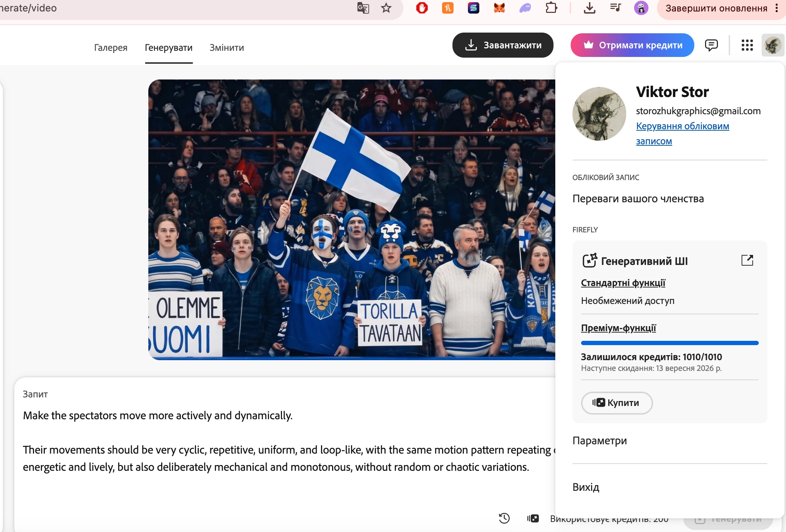The image size is (786, 532).
Task: Toggle the account avatar in header
Action: [773, 45]
